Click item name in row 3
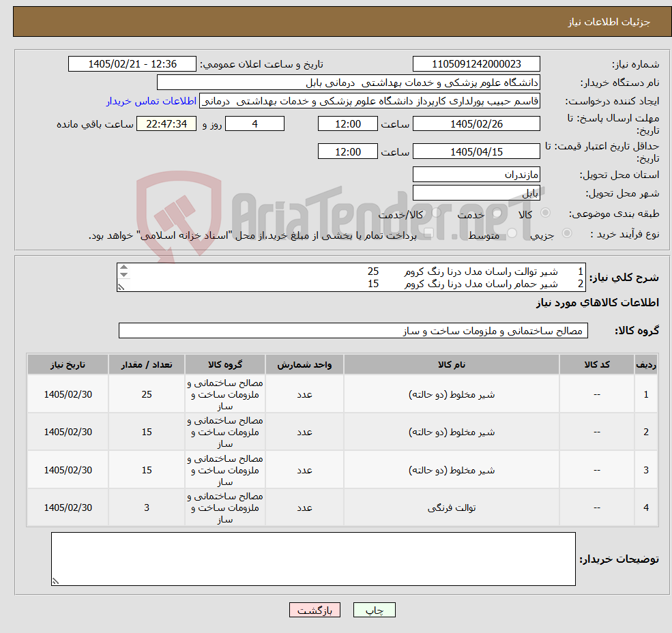This screenshot has height=633, width=672. (x=451, y=470)
